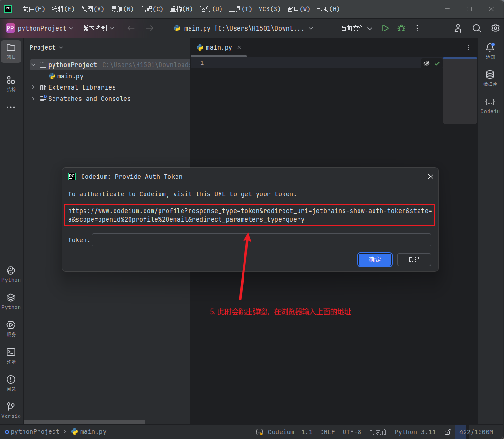Run the current file with green play icon
The image size is (504, 439).
point(385,28)
